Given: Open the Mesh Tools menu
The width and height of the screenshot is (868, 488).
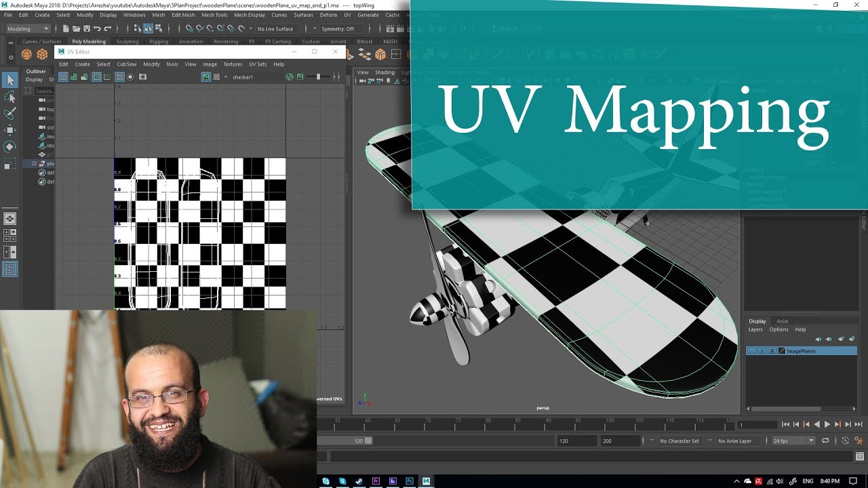Looking at the screenshot, I should click(x=214, y=15).
